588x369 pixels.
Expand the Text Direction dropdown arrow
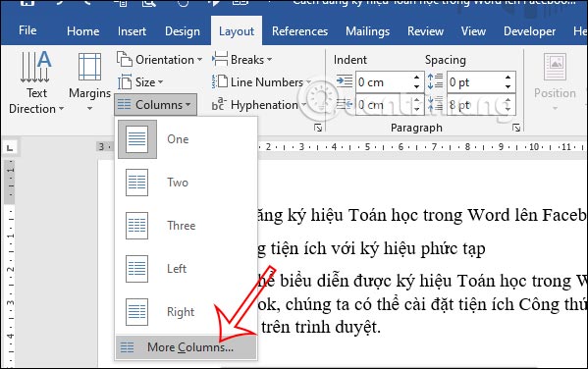(x=61, y=109)
